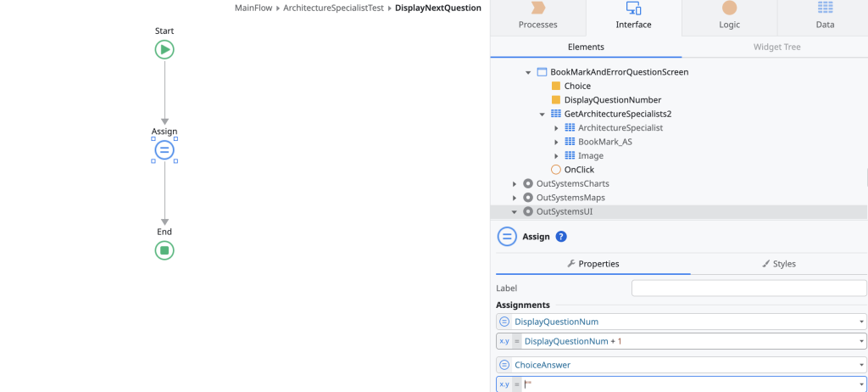Open the Styles tab

point(779,264)
